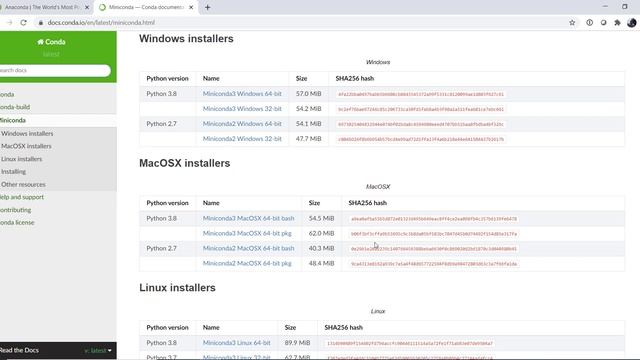The image size is (640, 360).
Task: Open the extensions puzzle icon
Action: point(617,23)
